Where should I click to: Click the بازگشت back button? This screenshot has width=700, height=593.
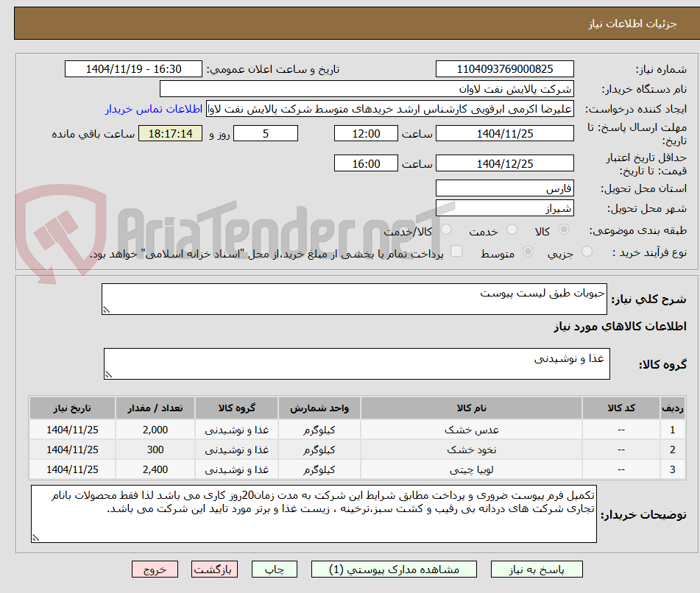214,569
